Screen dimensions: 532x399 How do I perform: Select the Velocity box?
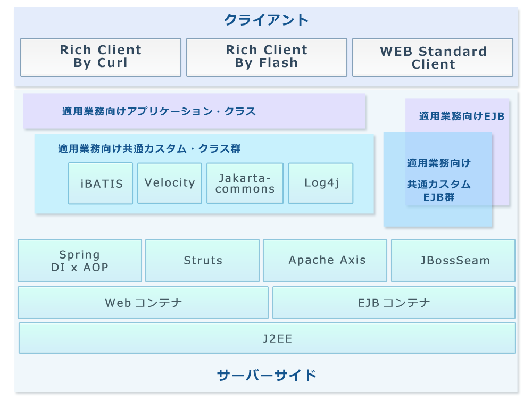(170, 183)
